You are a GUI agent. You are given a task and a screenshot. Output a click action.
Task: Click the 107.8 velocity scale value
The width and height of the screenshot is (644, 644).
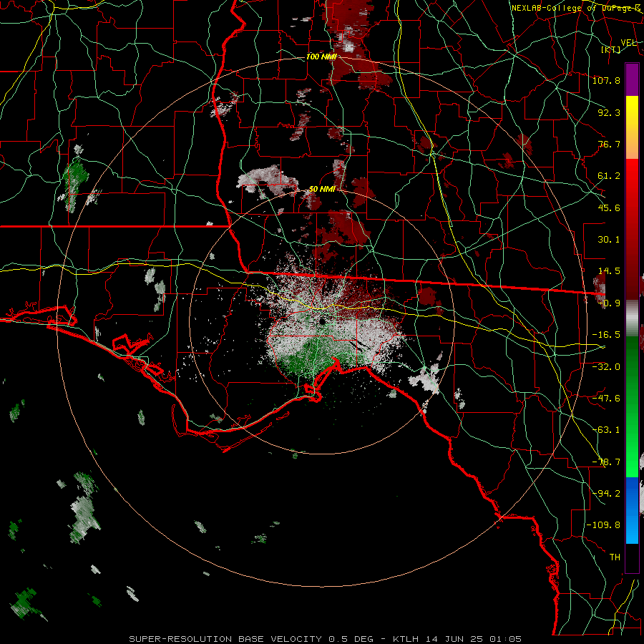click(606, 80)
